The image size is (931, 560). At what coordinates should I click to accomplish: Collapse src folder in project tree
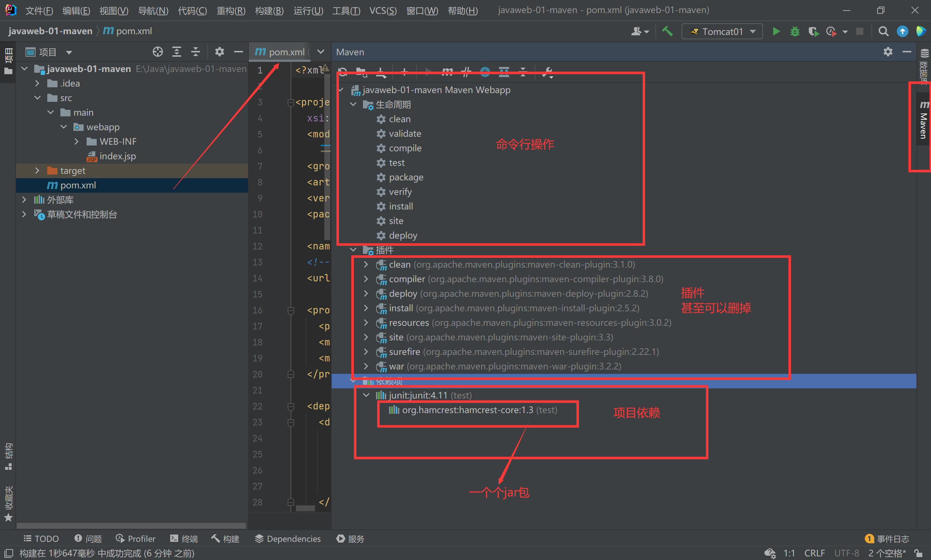tap(37, 98)
